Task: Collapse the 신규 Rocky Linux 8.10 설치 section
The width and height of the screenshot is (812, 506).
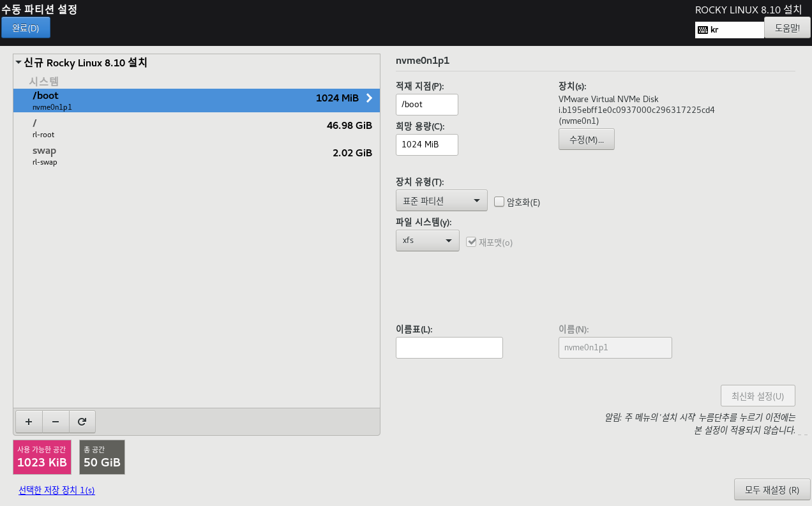Action: tap(19, 62)
